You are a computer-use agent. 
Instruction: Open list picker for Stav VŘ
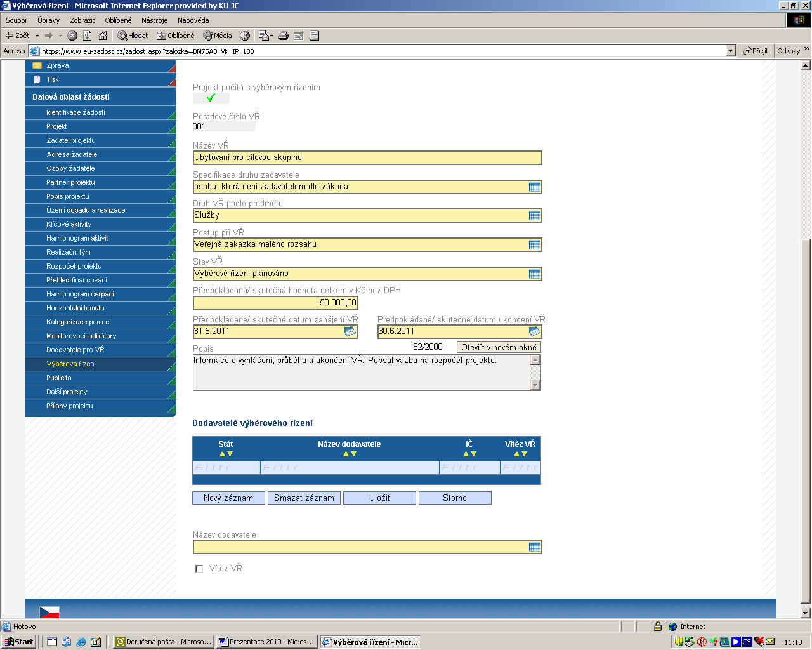pyautogui.click(x=535, y=274)
